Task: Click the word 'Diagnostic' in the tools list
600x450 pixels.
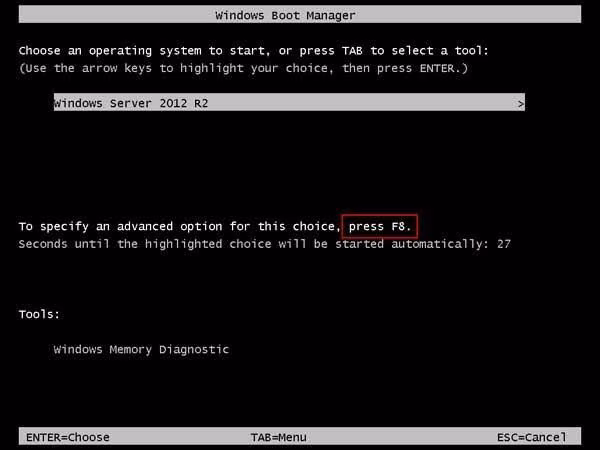Action: [x=194, y=349]
